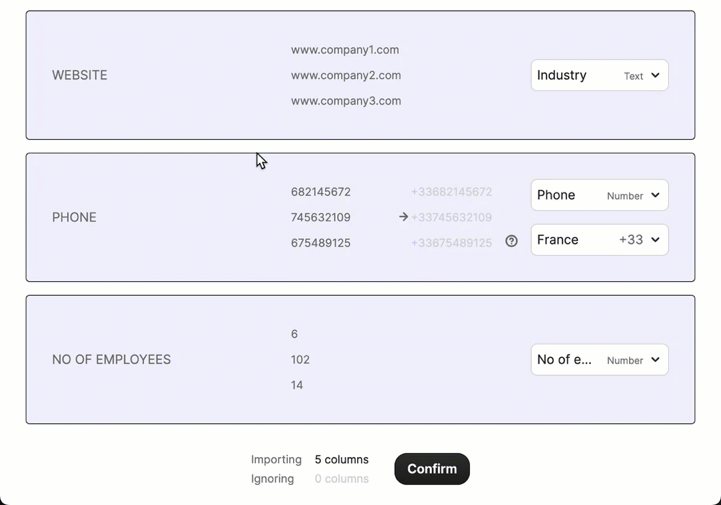This screenshot has height=505, width=721.
Task: Click the 682145672 phone sample
Action: pyautogui.click(x=321, y=192)
